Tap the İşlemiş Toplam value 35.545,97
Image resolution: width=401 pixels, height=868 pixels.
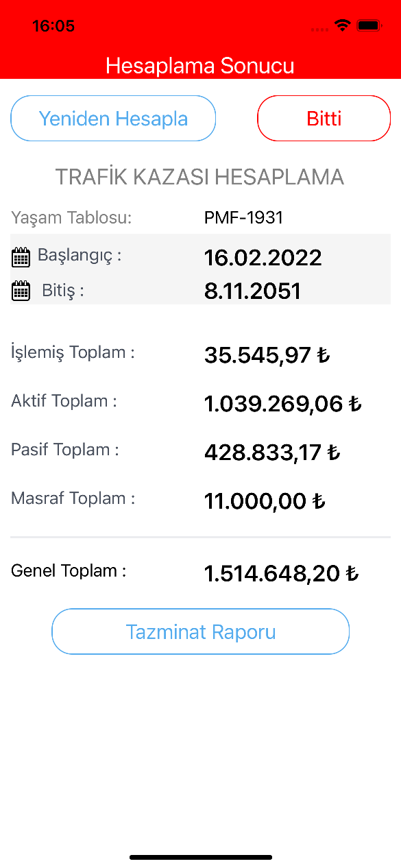pyautogui.click(x=267, y=355)
